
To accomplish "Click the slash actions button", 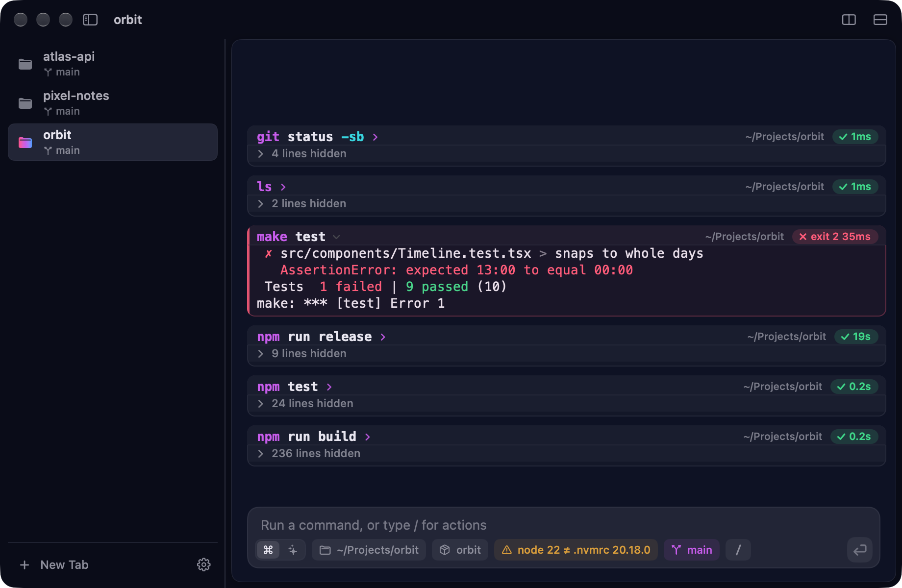I will [738, 550].
